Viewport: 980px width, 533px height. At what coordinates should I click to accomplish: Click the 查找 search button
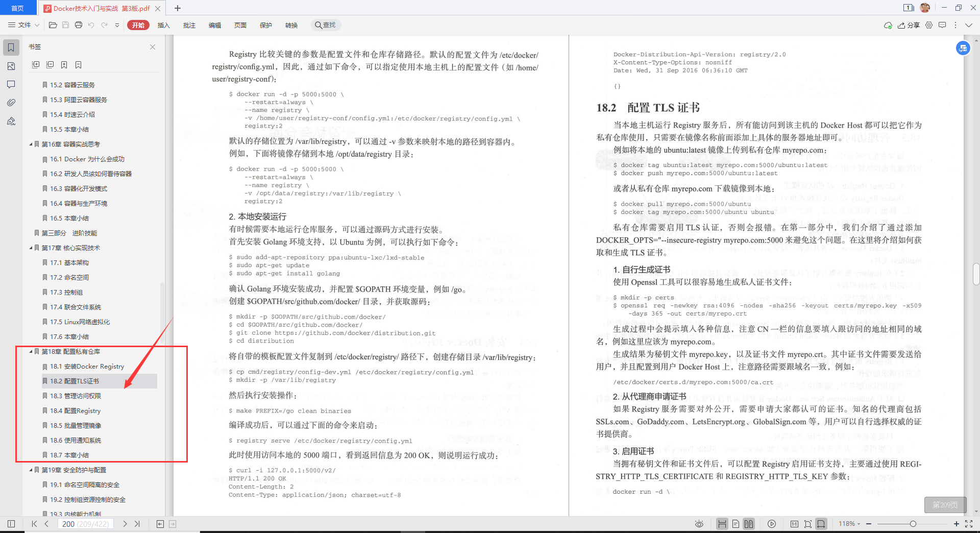pyautogui.click(x=325, y=25)
